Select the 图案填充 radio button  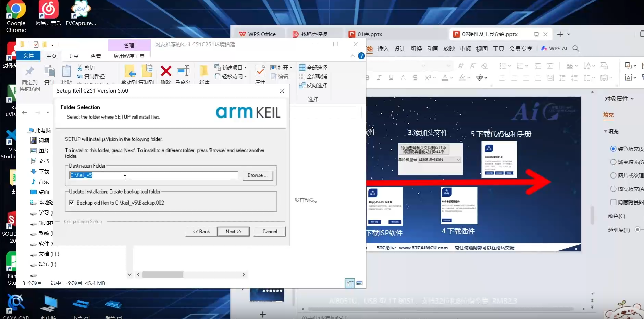[613, 189]
